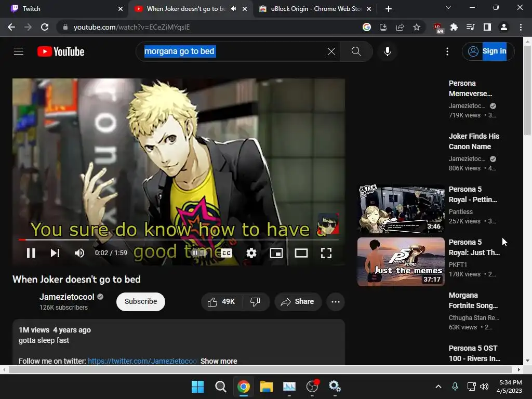Open the YouTube guide hamburger menu
532x399 pixels.
tap(19, 51)
